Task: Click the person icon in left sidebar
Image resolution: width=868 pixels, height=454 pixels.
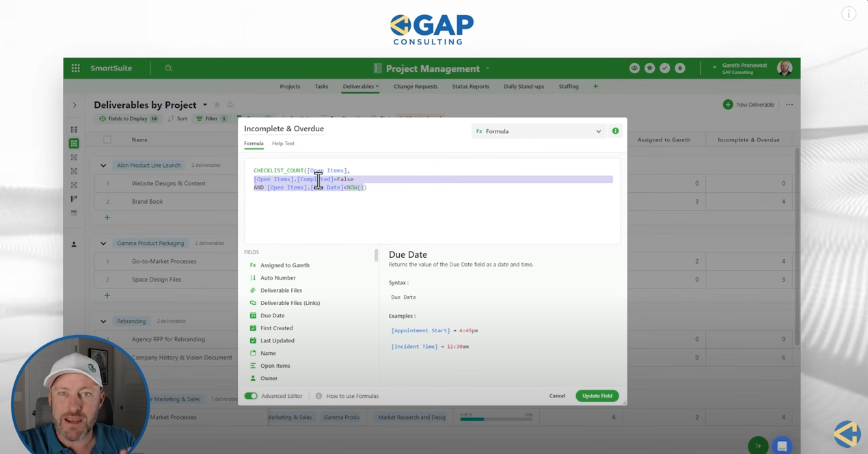Action: (74, 244)
